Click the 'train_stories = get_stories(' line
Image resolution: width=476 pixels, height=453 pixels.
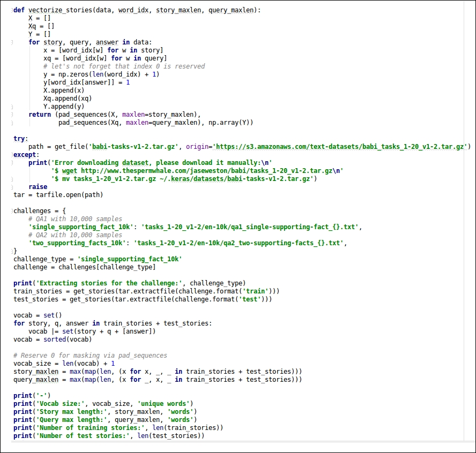(x=146, y=291)
